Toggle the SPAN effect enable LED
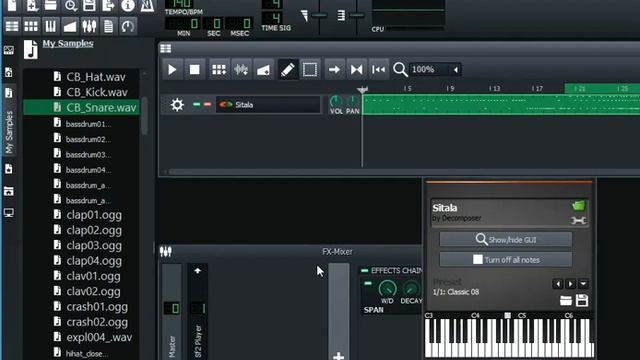640x360 pixels. coord(368,283)
